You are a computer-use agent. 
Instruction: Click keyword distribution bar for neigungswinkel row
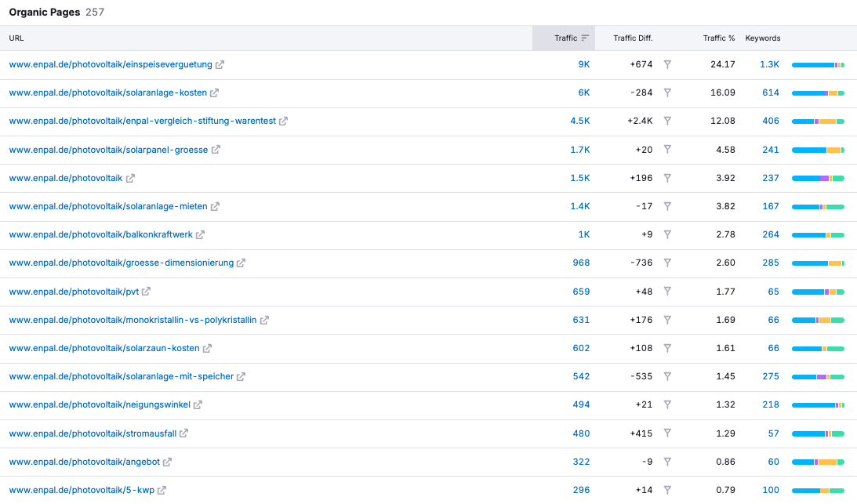817,404
